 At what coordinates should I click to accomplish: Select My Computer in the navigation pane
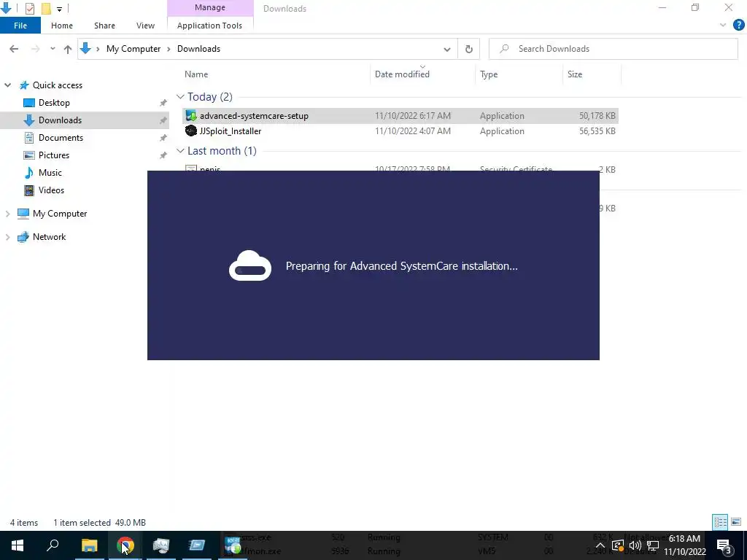60,214
